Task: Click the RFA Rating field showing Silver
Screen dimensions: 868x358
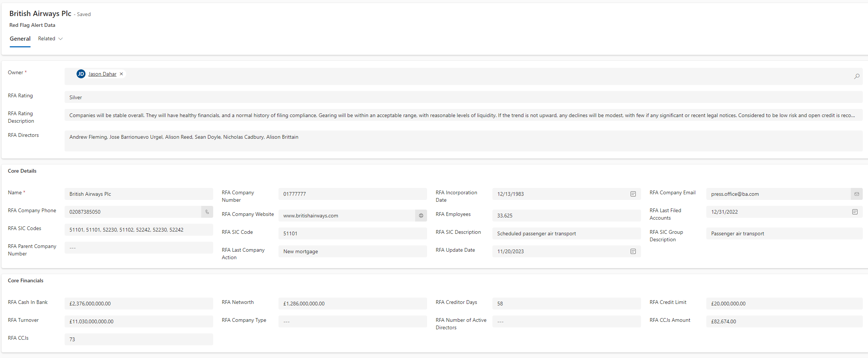Action: [x=463, y=97]
